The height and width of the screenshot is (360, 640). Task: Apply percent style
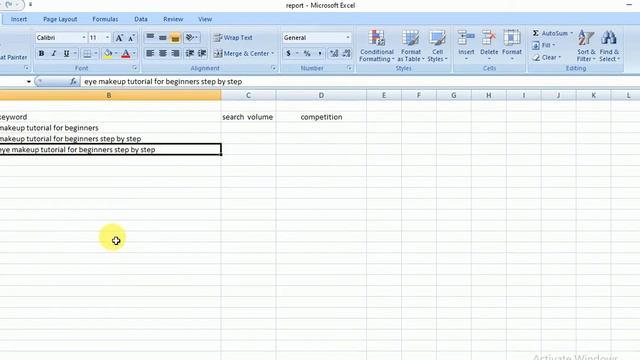pos(307,53)
